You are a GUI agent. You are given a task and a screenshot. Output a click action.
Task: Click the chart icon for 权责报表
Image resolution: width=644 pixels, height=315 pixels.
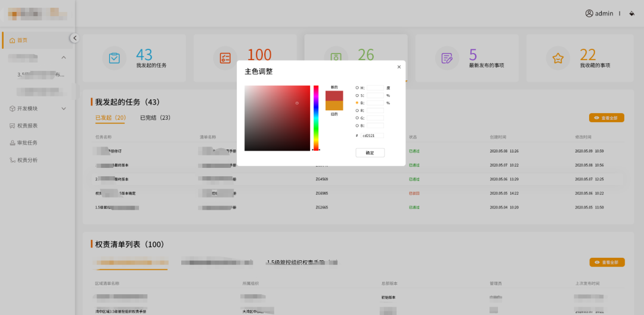pos(13,126)
